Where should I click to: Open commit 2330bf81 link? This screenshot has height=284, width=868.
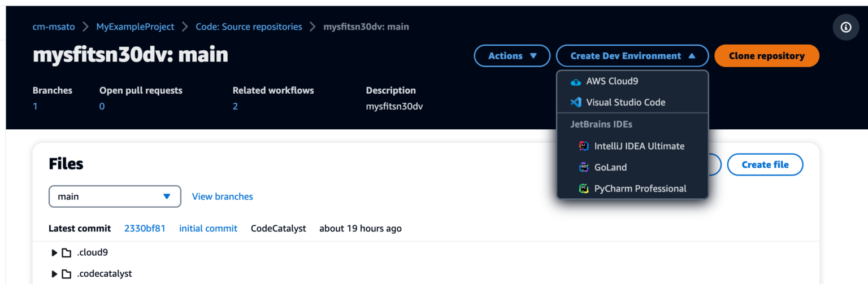[x=145, y=229]
